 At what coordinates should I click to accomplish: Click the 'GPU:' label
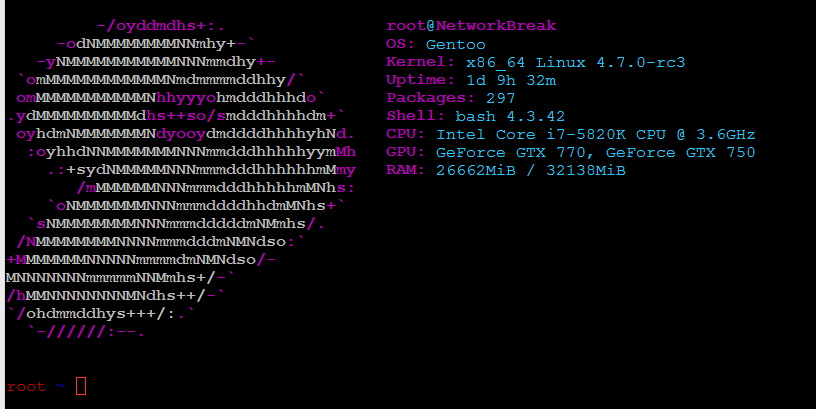point(405,152)
